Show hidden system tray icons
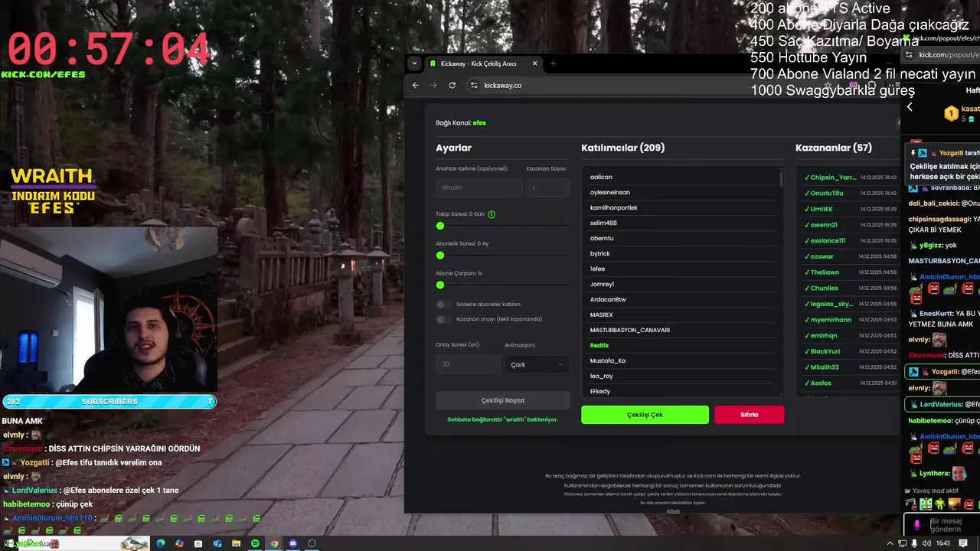Screen dimensions: 980x551 point(890,543)
